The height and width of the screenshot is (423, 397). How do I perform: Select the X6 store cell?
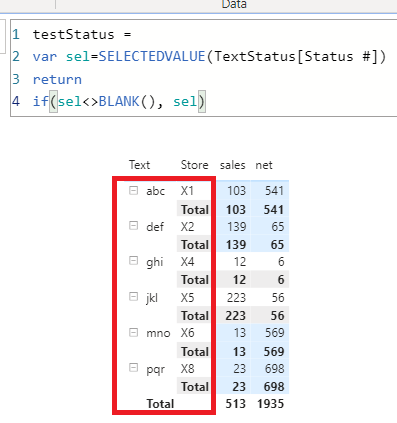187,333
